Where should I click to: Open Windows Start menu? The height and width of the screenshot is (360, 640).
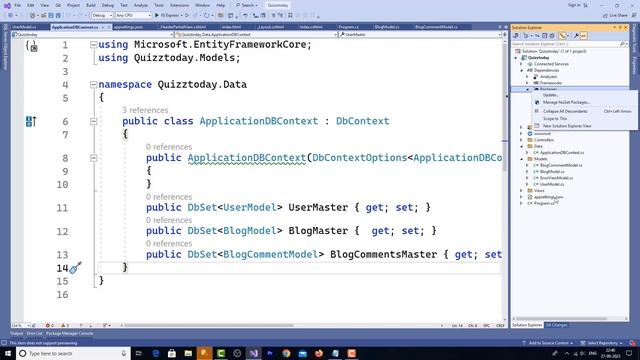pos(8,353)
